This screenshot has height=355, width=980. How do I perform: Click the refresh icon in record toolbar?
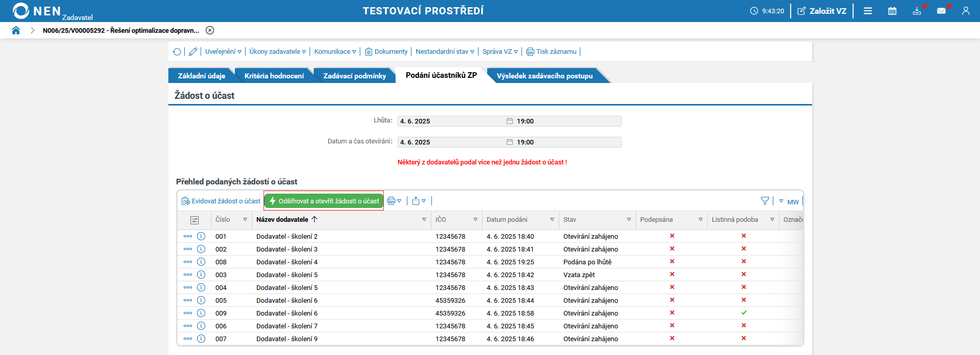click(177, 52)
